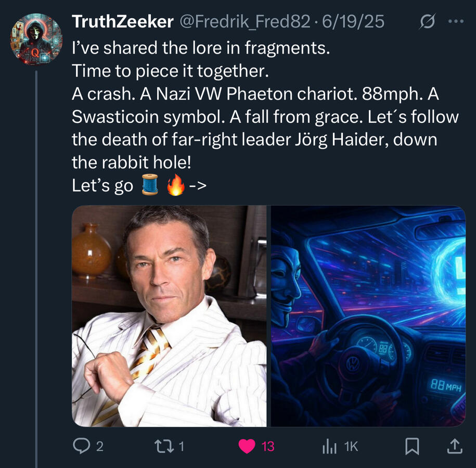The width and height of the screenshot is (476, 468).
Task: Click the reply count of 2
Action: [x=100, y=446]
